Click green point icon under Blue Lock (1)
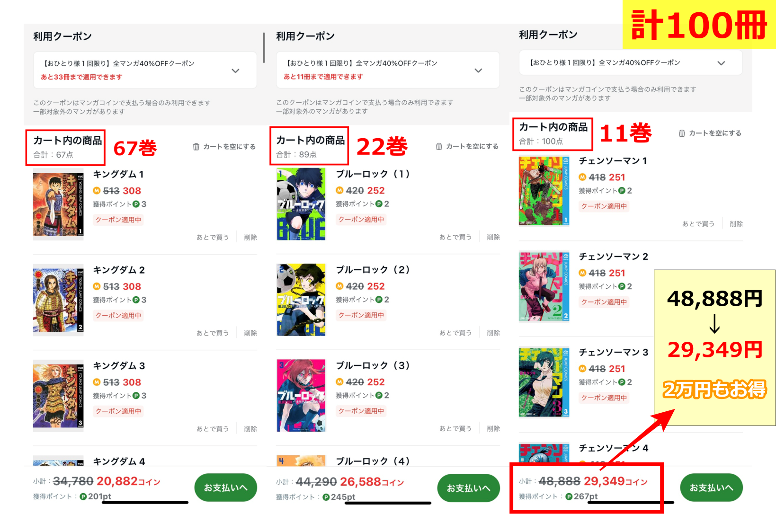776x532 pixels. tap(379, 204)
